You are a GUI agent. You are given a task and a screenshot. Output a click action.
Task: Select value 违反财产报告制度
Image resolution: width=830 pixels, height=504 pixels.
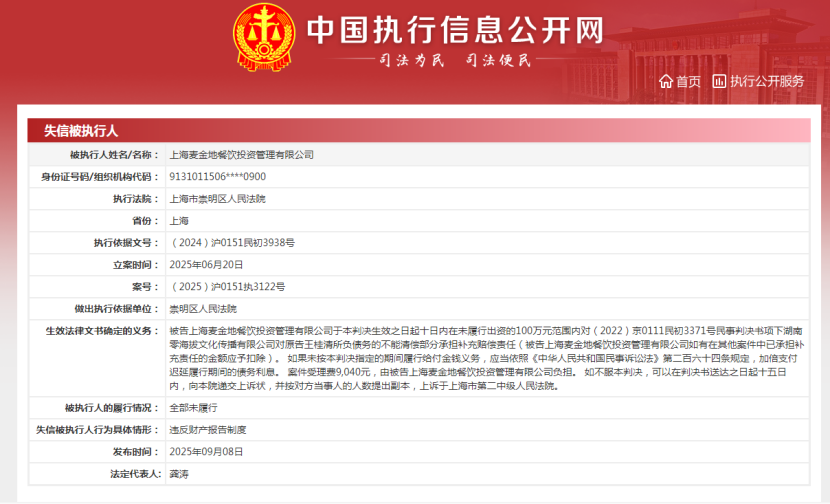coord(208,430)
